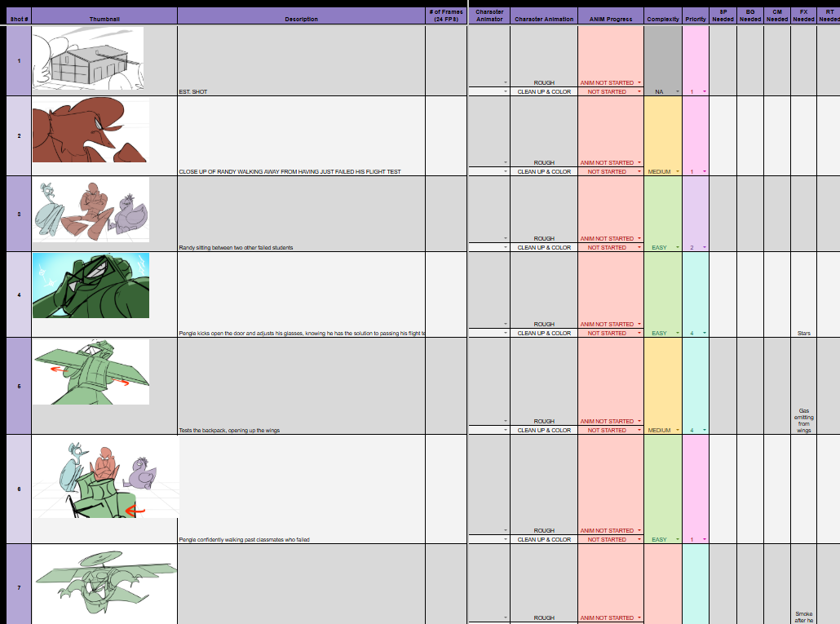Click the Priority column header
This screenshot has width=840, height=624.
[x=696, y=15]
